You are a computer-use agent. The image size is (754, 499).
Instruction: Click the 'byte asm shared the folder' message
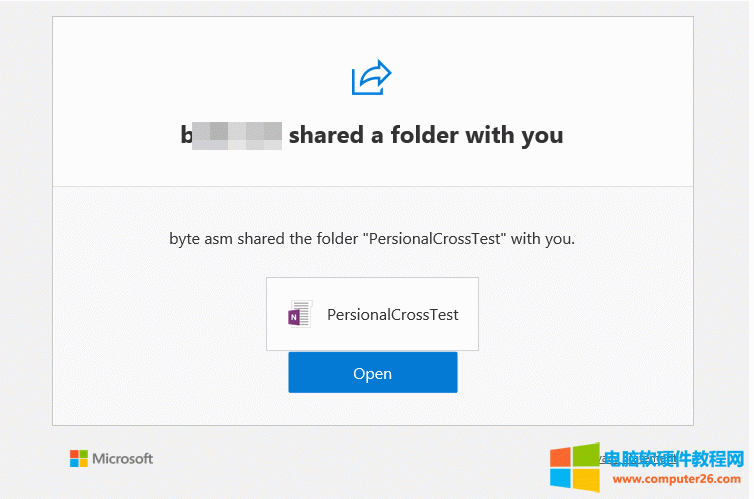(371, 239)
